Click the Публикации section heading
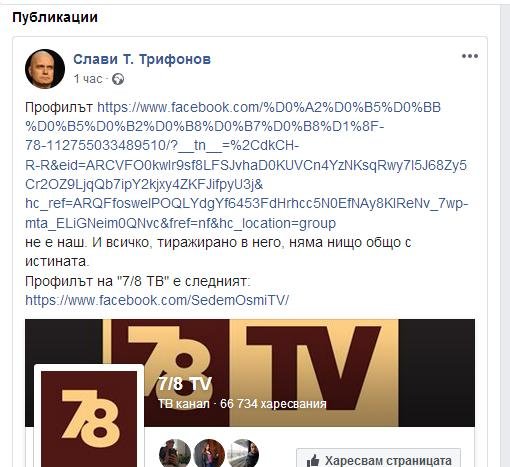Viewport: 510px width, 467px height. tap(55, 17)
